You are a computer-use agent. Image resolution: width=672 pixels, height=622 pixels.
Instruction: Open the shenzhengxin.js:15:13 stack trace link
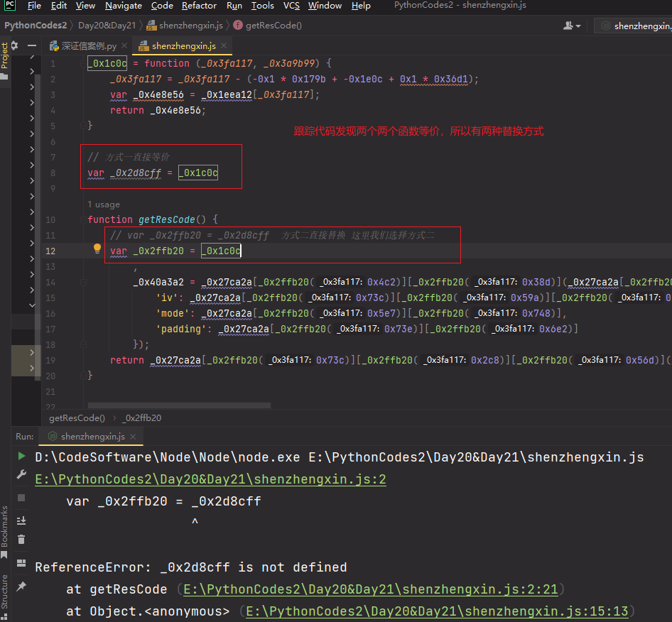pos(437,611)
